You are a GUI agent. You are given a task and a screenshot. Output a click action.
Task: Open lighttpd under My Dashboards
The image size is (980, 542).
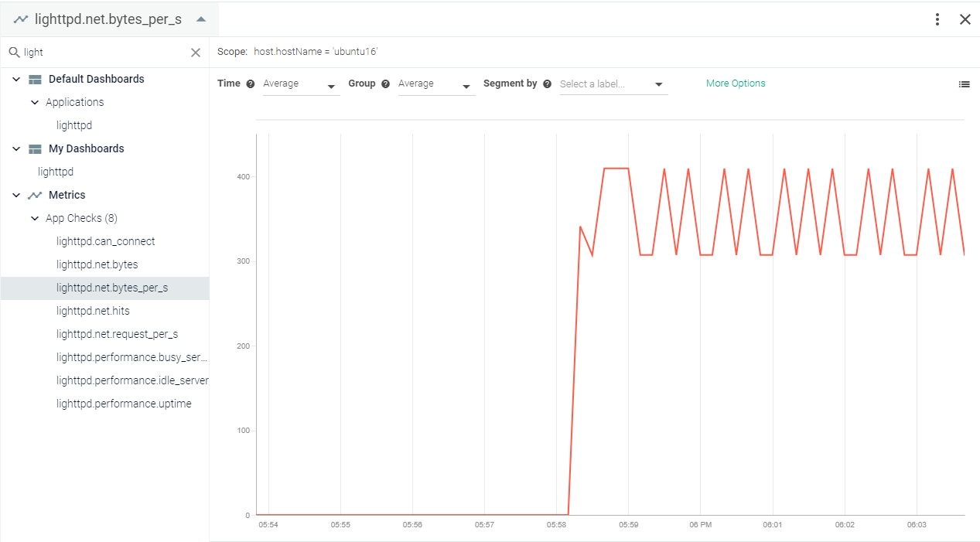tap(56, 172)
